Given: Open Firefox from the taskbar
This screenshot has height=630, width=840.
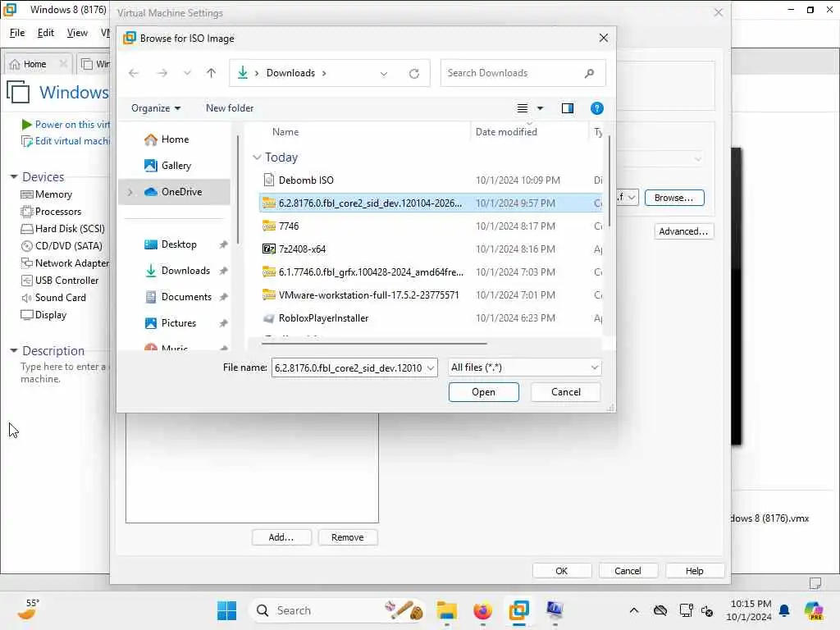Looking at the screenshot, I should click(x=482, y=610).
